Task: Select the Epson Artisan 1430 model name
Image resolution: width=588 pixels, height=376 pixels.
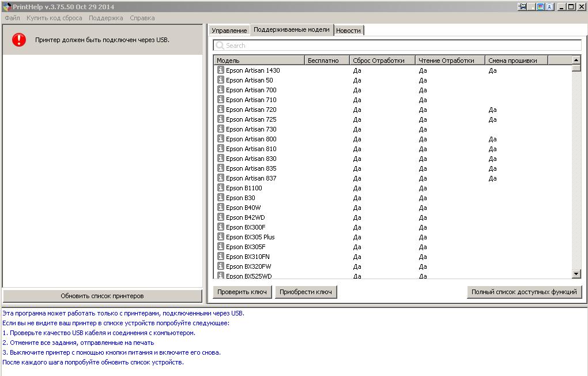Action: [x=252, y=70]
